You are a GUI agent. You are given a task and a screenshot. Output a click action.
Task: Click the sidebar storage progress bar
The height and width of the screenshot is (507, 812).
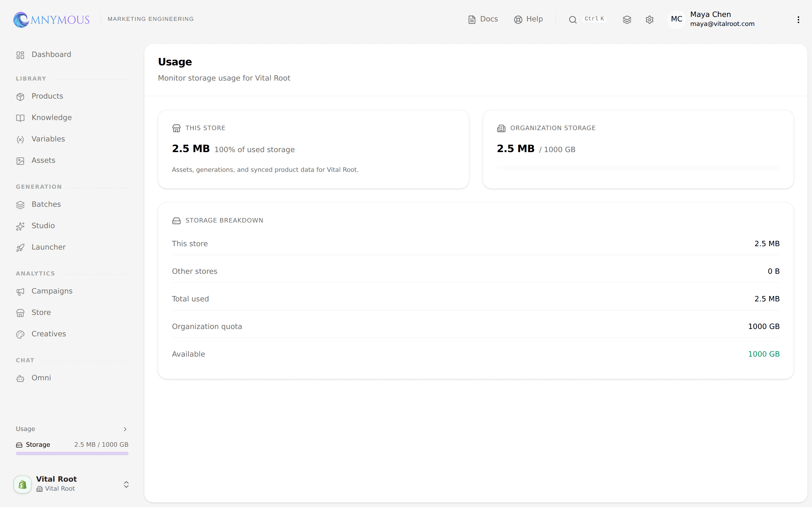coord(72,453)
